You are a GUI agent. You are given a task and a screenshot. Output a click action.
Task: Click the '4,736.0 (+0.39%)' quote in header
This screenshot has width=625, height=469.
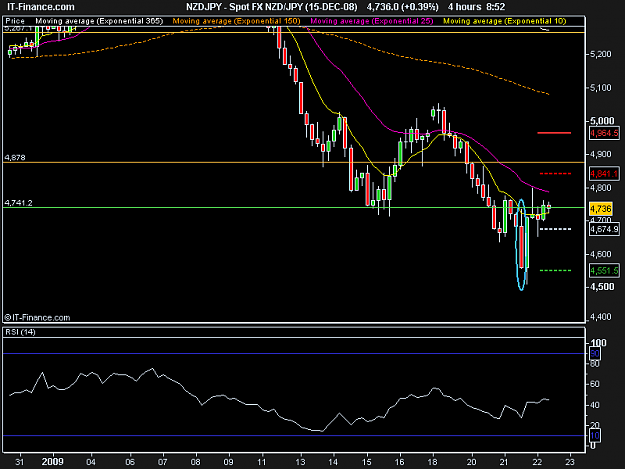[403, 7]
